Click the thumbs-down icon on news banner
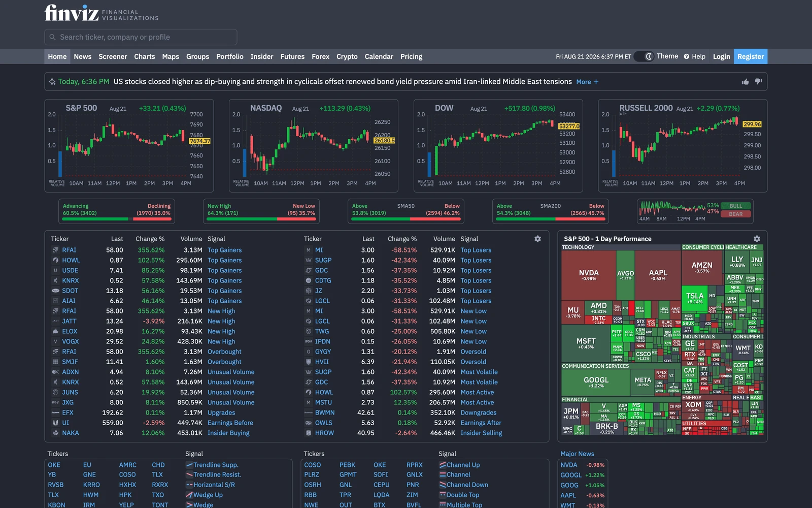The height and width of the screenshot is (508, 812). (758, 82)
